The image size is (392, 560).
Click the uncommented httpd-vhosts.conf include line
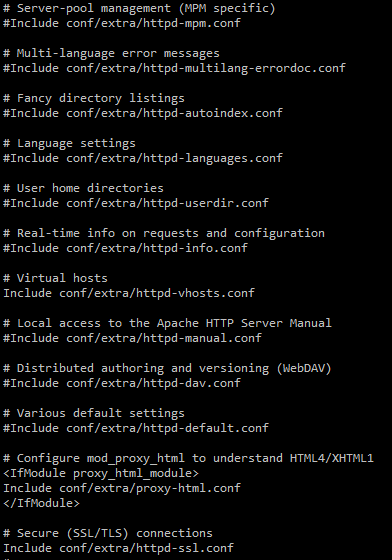pos(129,293)
